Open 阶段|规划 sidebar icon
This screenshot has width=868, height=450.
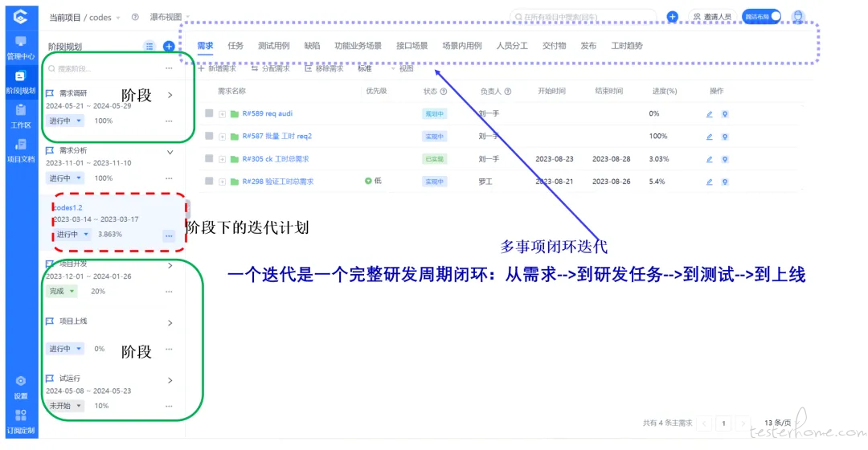[20, 81]
